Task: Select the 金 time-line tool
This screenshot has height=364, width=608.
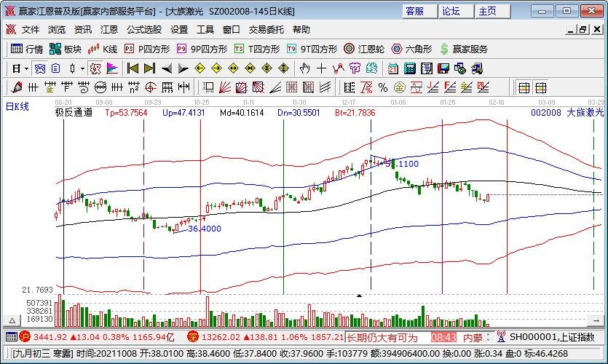Action: [x=50, y=87]
